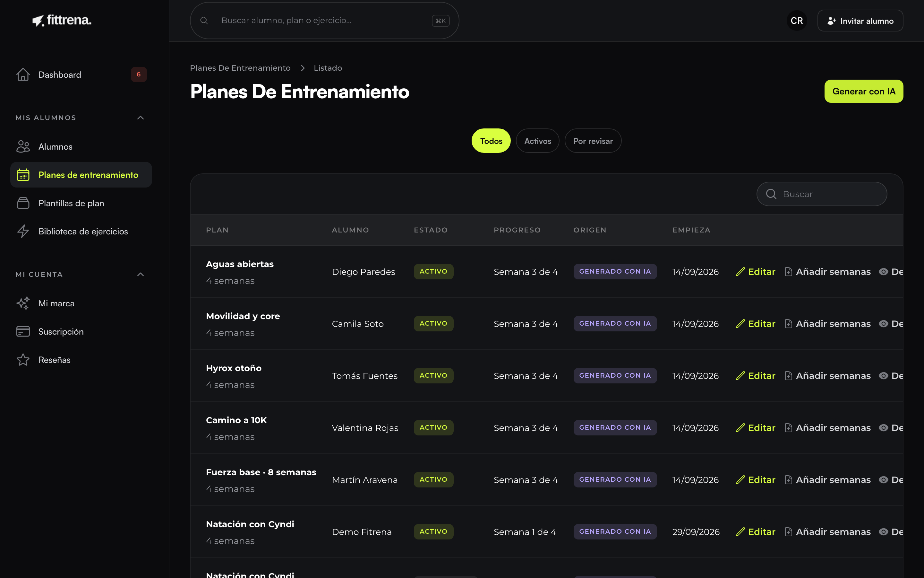Click the student name Camila Soto
The image size is (924, 578).
tap(358, 324)
